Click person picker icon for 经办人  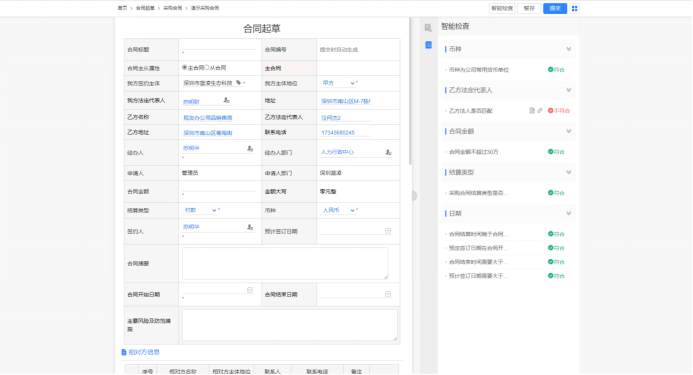pyautogui.click(x=250, y=149)
